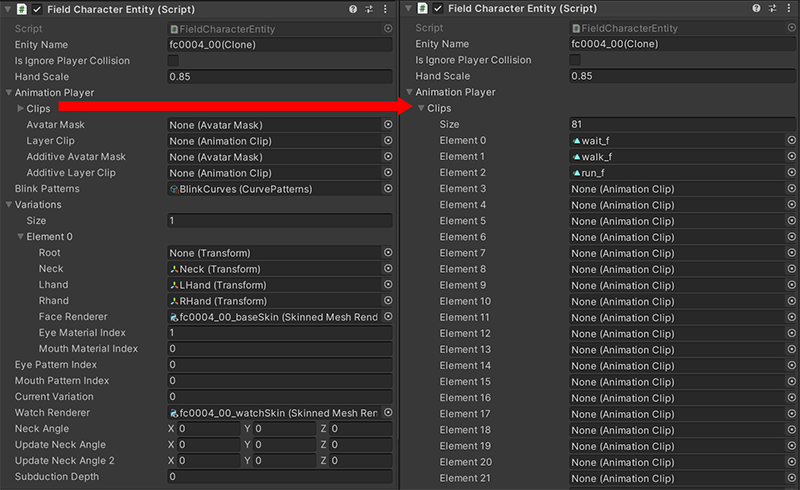Disable the script via the left panel header checkbox

coord(37,9)
